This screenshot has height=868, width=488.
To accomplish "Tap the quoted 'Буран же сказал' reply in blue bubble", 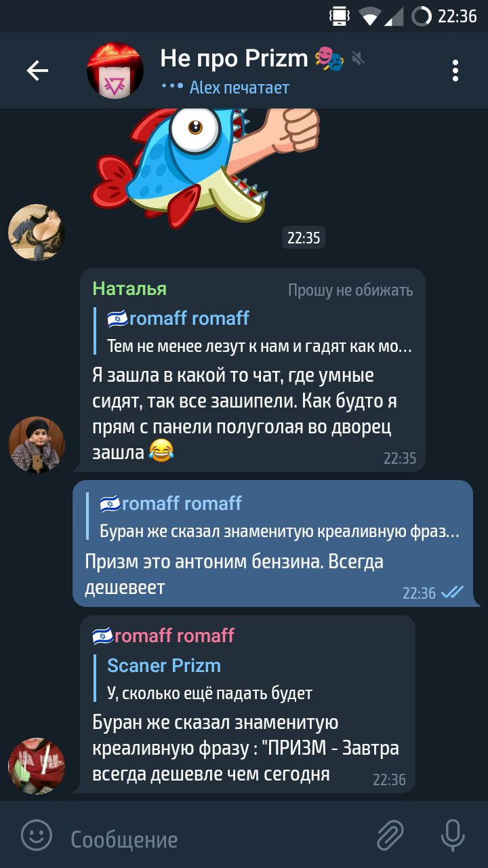I will [x=273, y=517].
